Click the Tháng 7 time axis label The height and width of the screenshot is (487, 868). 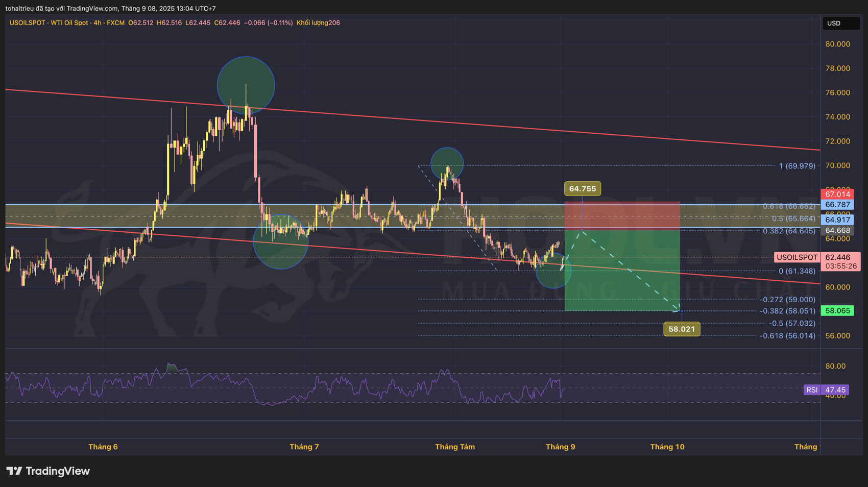[x=304, y=447]
